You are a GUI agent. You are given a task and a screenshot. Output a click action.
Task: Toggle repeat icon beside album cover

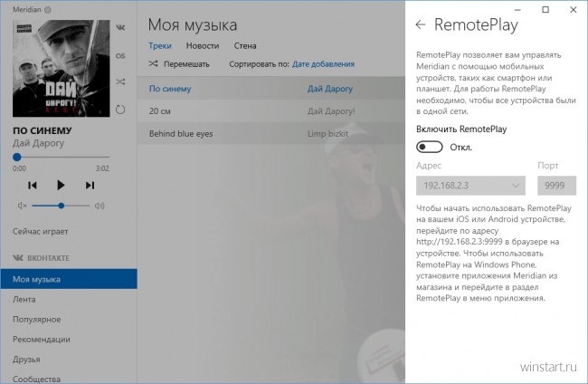[120, 110]
